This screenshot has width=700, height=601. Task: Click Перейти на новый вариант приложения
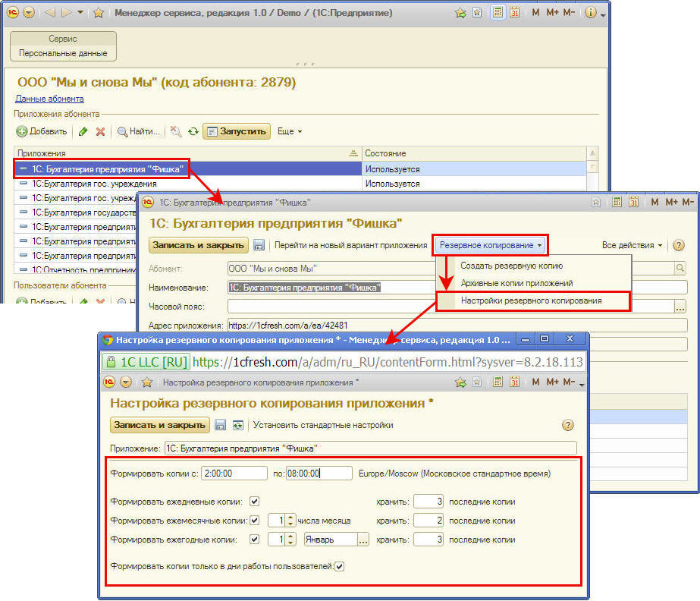pos(351,245)
